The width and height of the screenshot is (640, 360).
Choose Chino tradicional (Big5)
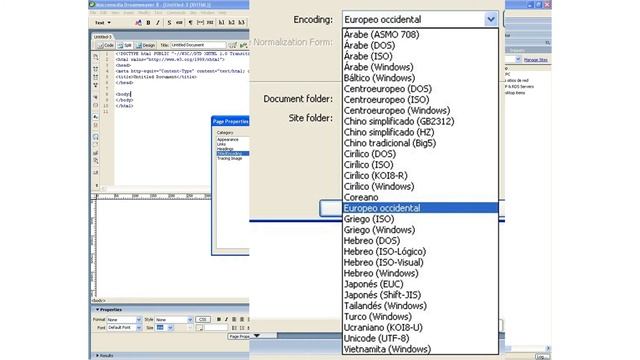[x=420, y=143]
